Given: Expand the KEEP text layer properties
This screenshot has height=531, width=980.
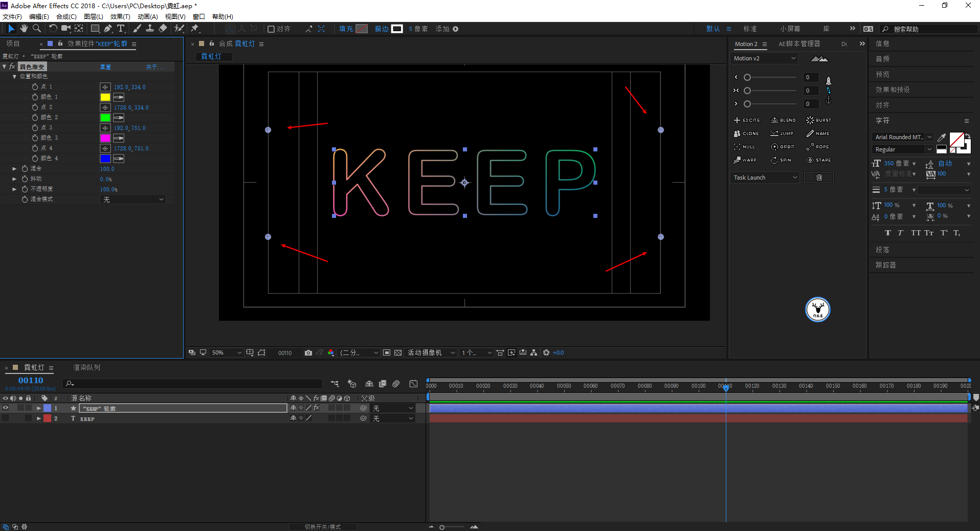Looking at the screenshot, I should click(39, 418).
